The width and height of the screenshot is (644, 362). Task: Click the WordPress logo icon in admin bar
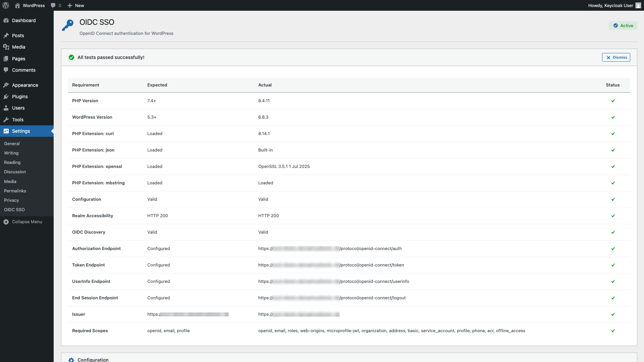click(x=6, y=5)
